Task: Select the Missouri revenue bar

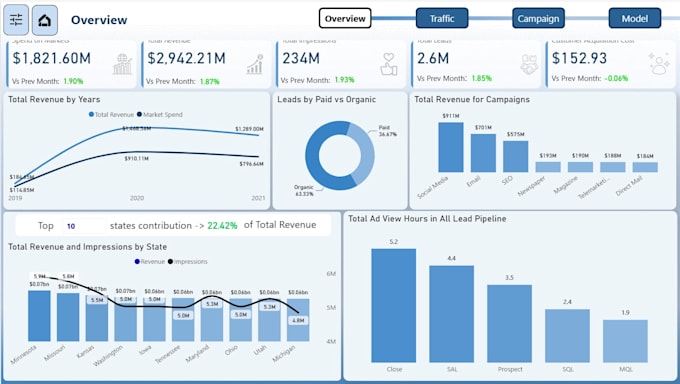Action: 68,317
